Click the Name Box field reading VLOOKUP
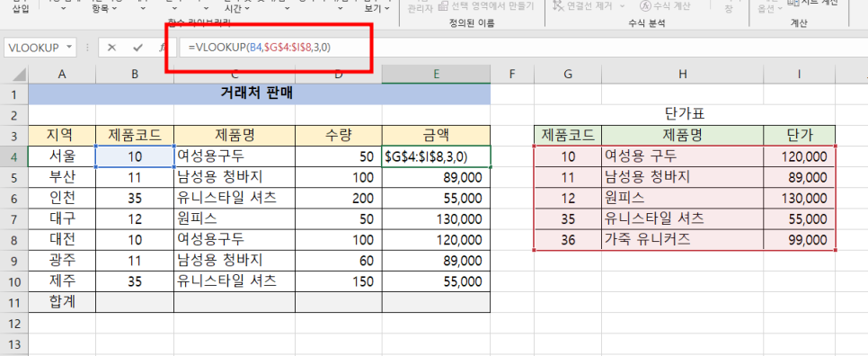Image resolution: width=868 pixels, height=356 pixels. (x=34, y=48)
